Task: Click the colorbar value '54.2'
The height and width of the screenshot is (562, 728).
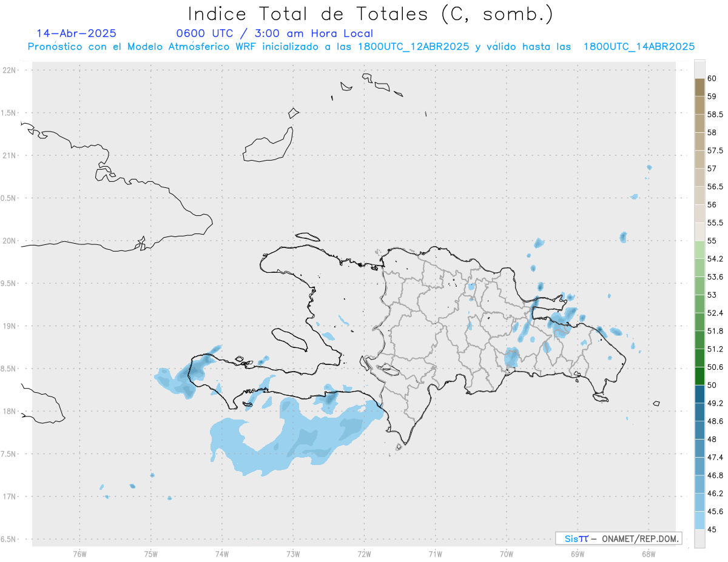Action: 715,259
